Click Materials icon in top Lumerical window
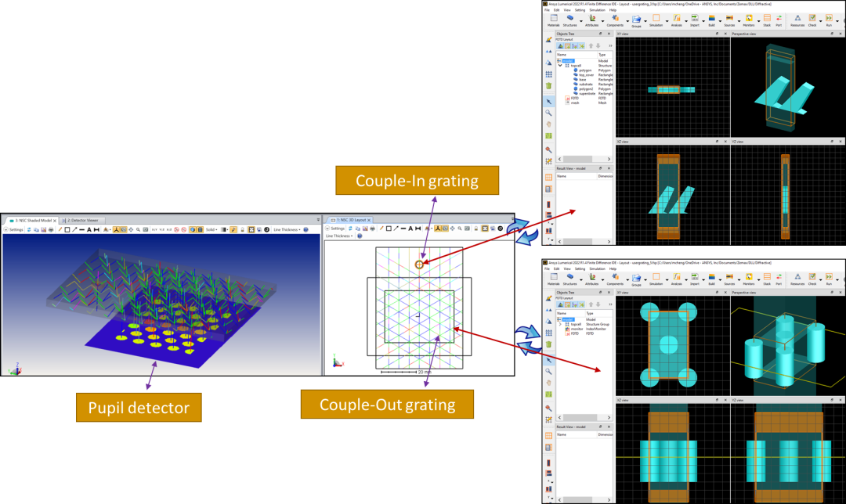This screenshot has width=846, height=504. click(553, 19)
